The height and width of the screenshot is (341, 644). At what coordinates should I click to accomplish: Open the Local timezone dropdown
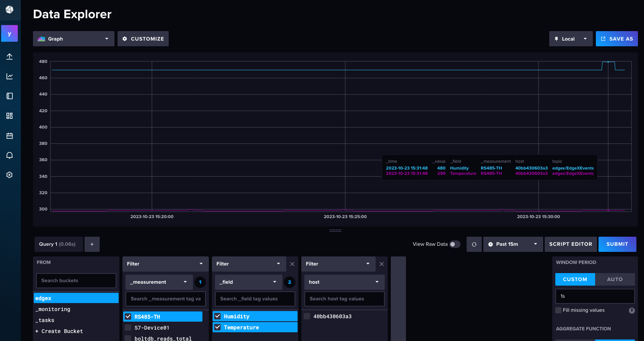(570, 39)
